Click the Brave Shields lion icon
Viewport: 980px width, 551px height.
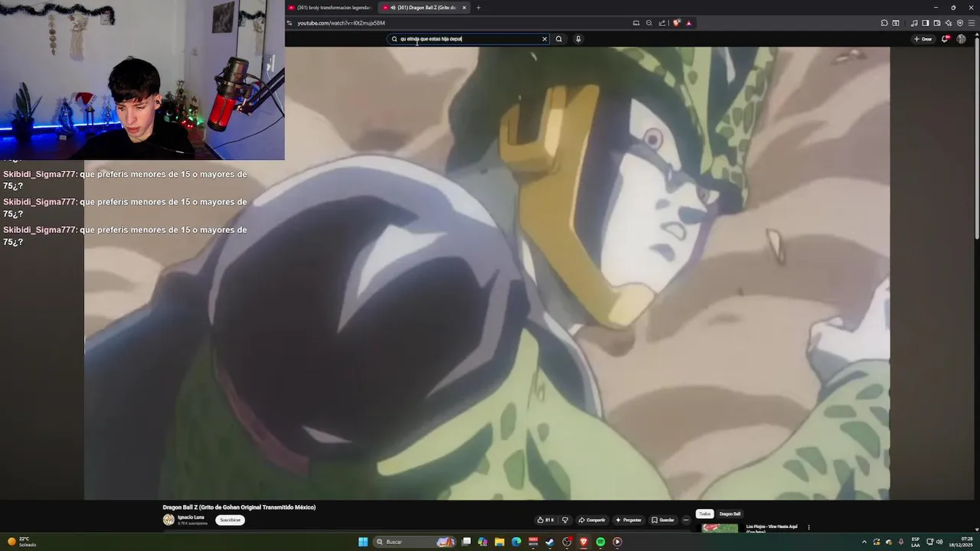point(676,23)
